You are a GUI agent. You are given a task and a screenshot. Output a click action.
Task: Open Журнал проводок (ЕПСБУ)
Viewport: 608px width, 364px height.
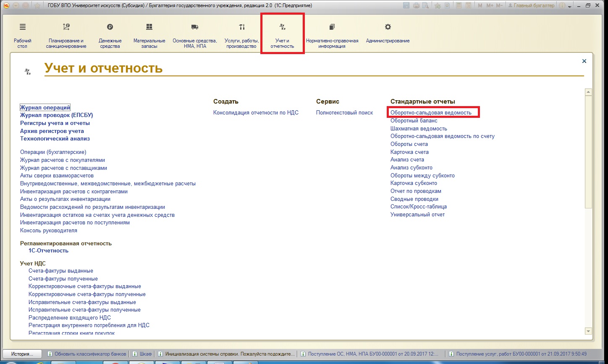tap(56, 115)
